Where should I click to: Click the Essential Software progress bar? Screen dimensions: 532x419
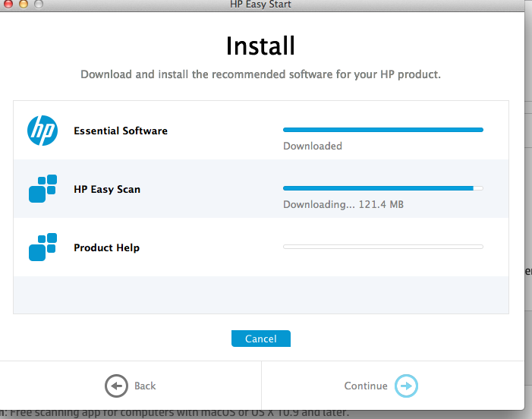(x=382, y=130)
